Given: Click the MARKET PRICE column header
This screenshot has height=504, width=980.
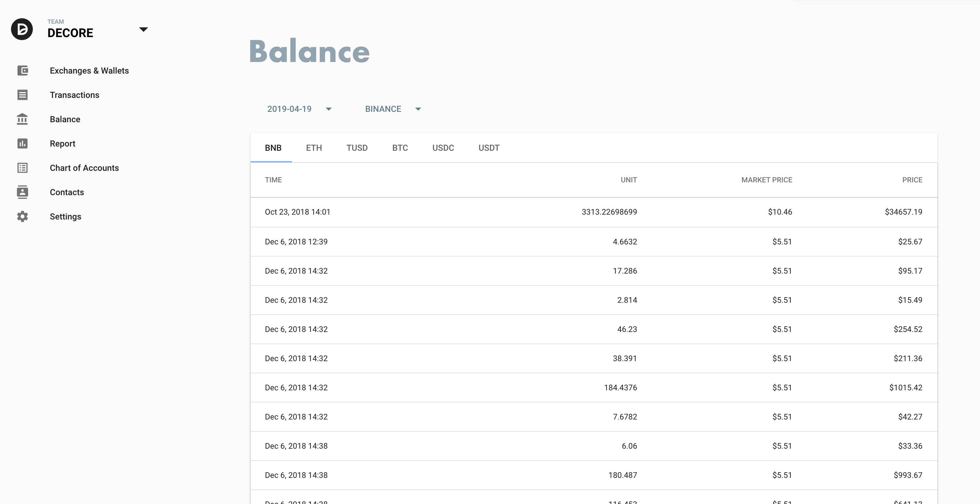Looking at the screenshot, I should [x=766, y=180].
